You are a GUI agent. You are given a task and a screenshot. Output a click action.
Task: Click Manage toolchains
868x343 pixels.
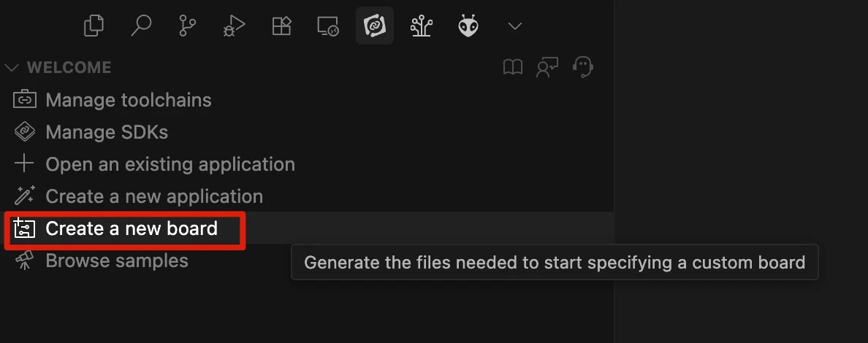tap(128, 100)
